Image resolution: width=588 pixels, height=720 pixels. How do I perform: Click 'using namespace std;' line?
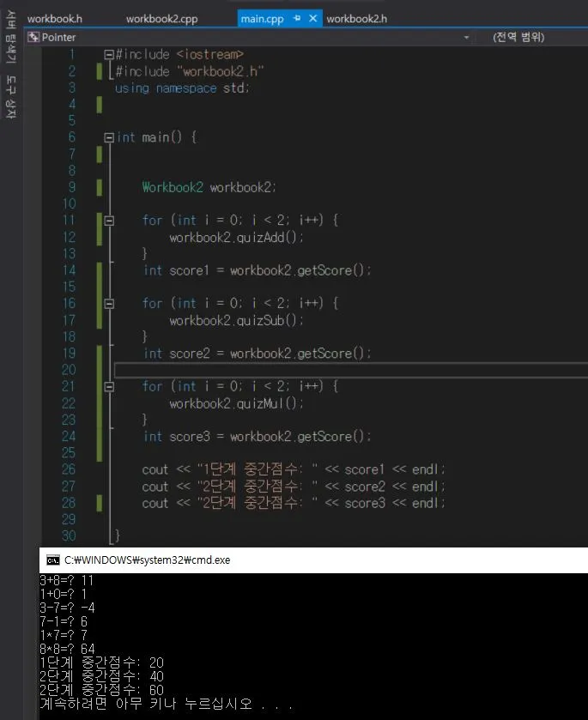tap(182, 88)
